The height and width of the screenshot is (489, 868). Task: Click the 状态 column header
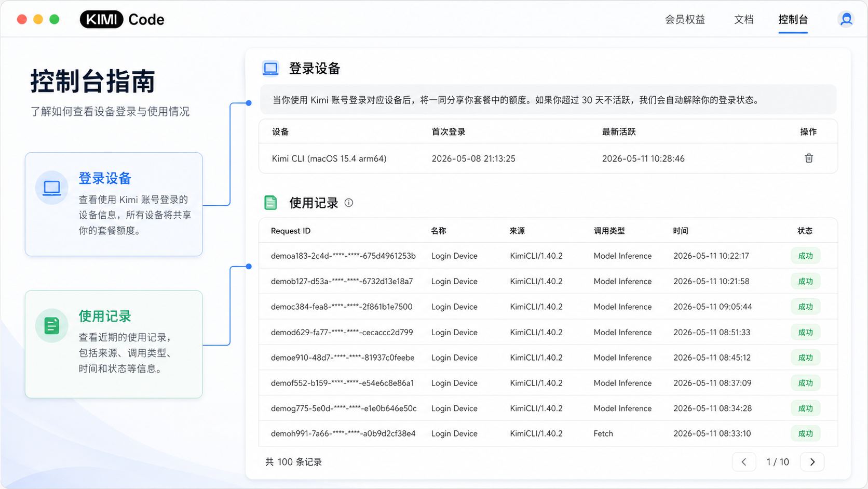[x=805, y=231]
